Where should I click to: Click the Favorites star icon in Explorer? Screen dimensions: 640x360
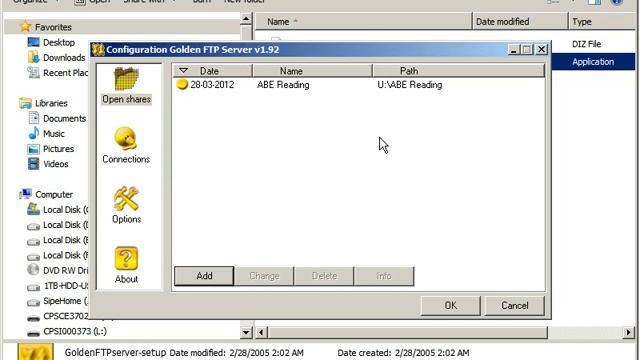(x=25, y=27)
